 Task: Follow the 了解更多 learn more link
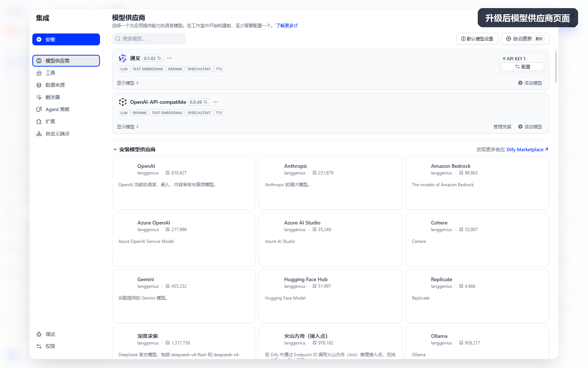coord(287,26)
